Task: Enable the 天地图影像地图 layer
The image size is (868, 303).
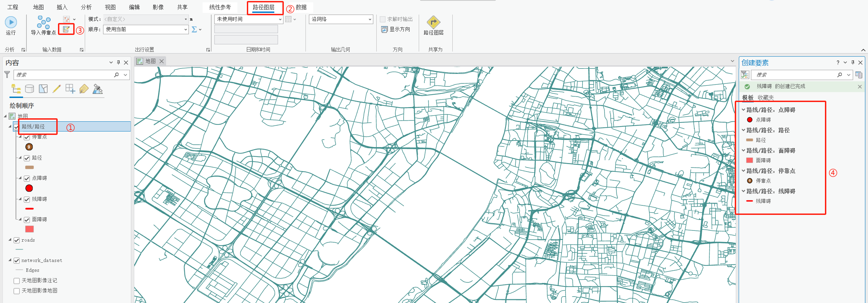Action: pyautogui.click(x=17, y=291)
